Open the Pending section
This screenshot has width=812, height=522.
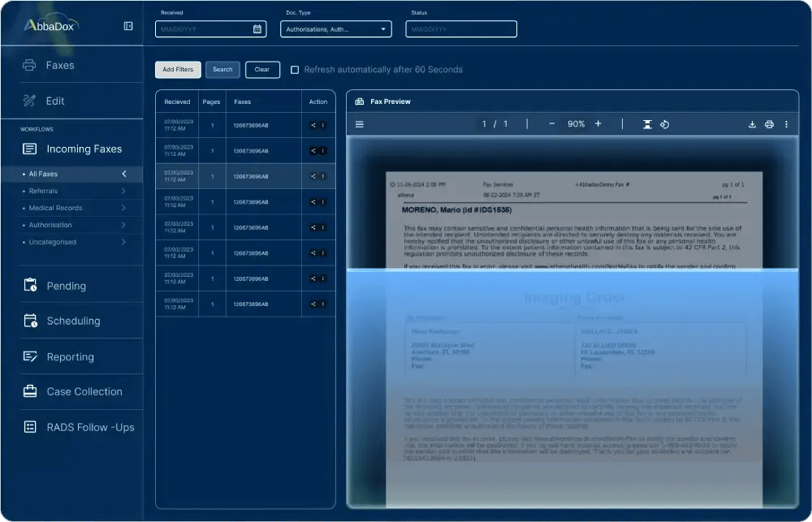coord(66,286)
